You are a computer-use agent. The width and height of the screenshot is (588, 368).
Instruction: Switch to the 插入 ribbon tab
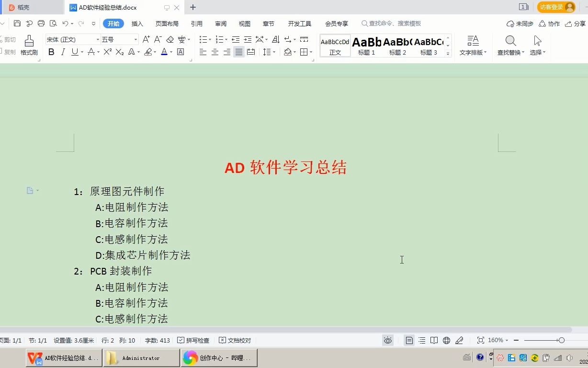coord(137,23)
